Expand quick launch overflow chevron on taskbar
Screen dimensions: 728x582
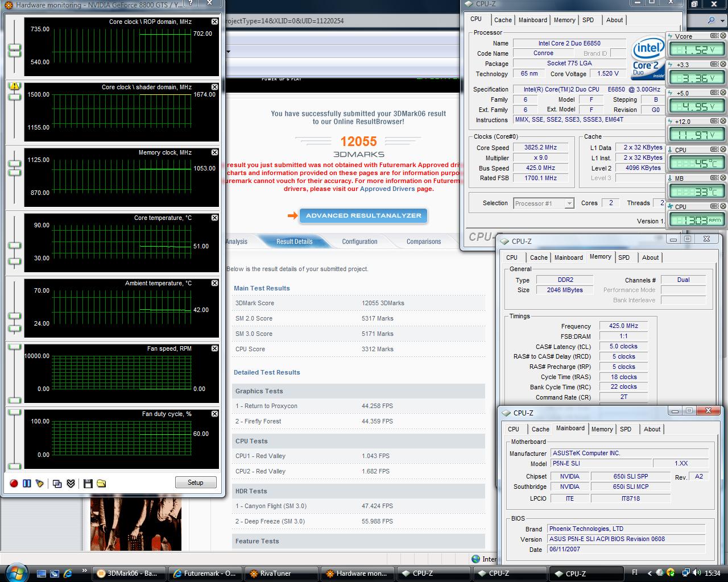tap(85, 571)
